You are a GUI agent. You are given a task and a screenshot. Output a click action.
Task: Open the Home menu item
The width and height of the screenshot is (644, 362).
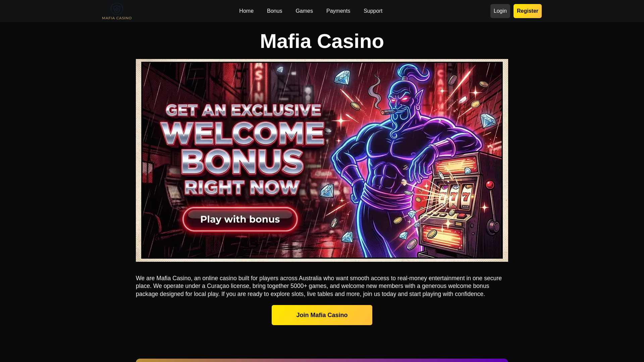(x=246, y=11)
